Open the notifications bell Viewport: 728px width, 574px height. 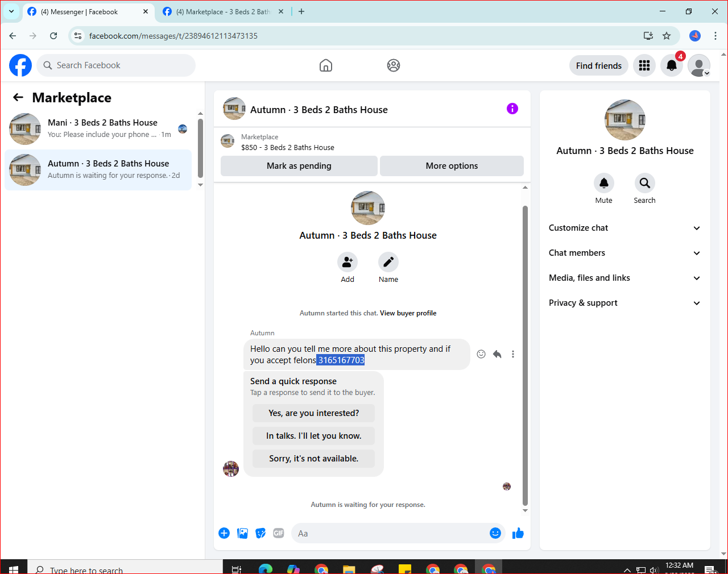pyautogui.click(x=672, y=65)
